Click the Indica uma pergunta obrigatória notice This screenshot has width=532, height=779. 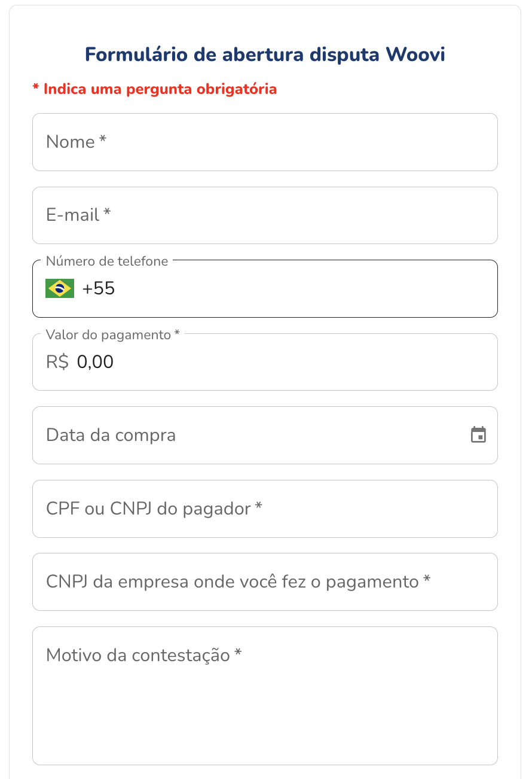pos(155,89)
